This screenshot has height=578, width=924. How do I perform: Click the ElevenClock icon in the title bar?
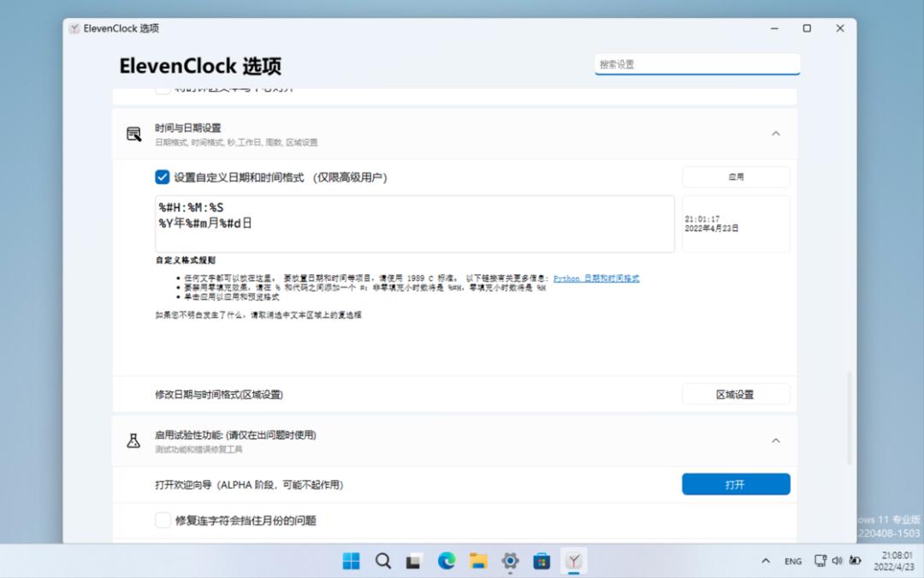click(x=74, y=28)
